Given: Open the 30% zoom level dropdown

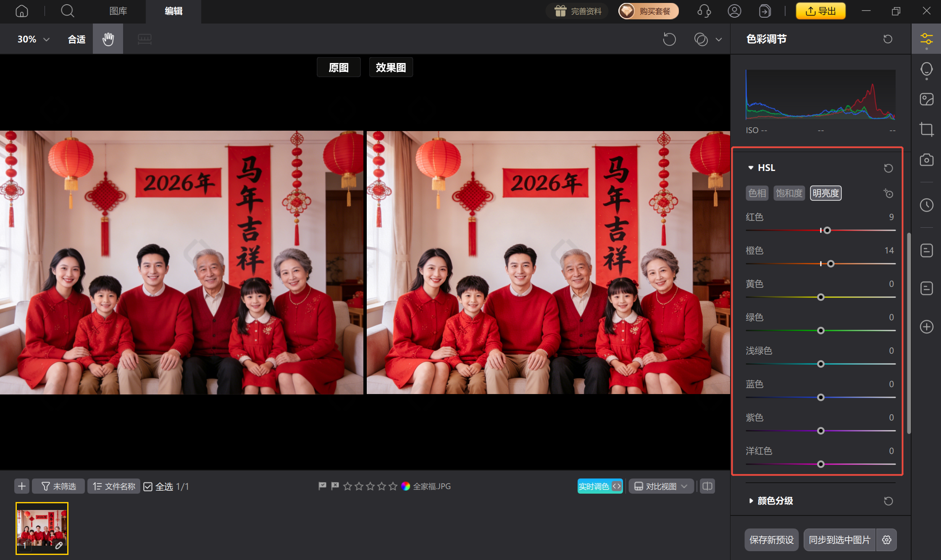Looking at the screenshot, I should (34, 39).
